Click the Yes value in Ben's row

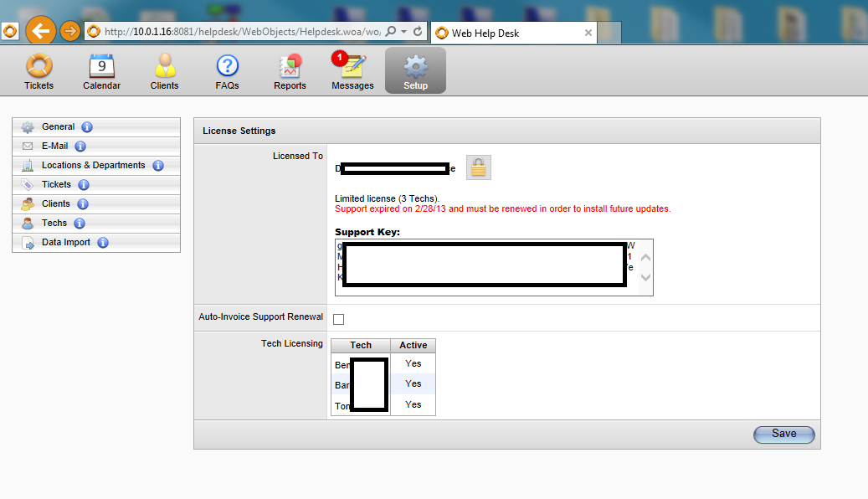point(413,364)
